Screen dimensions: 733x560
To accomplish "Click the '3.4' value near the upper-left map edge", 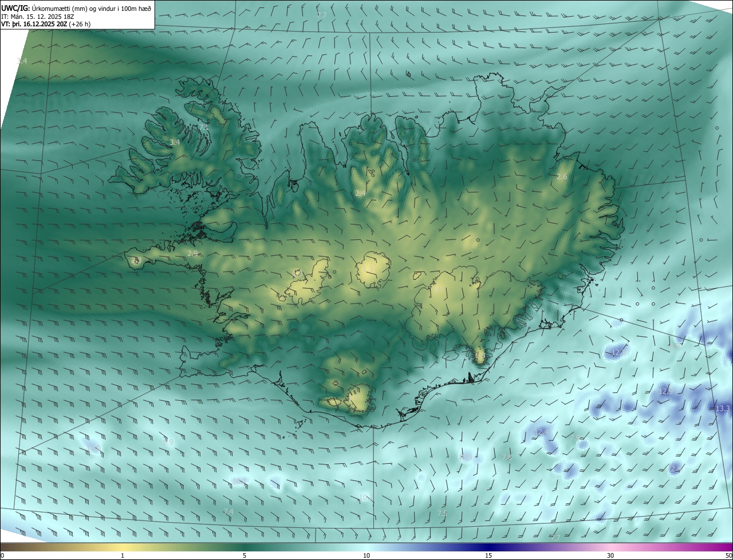I will tap(22, 61).
